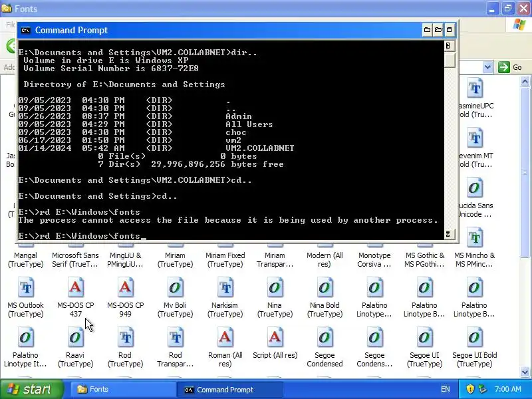Open the MS Outlook (TrueType) font icon
This screenshot has width=532, height=399.
tap(26, 288)
